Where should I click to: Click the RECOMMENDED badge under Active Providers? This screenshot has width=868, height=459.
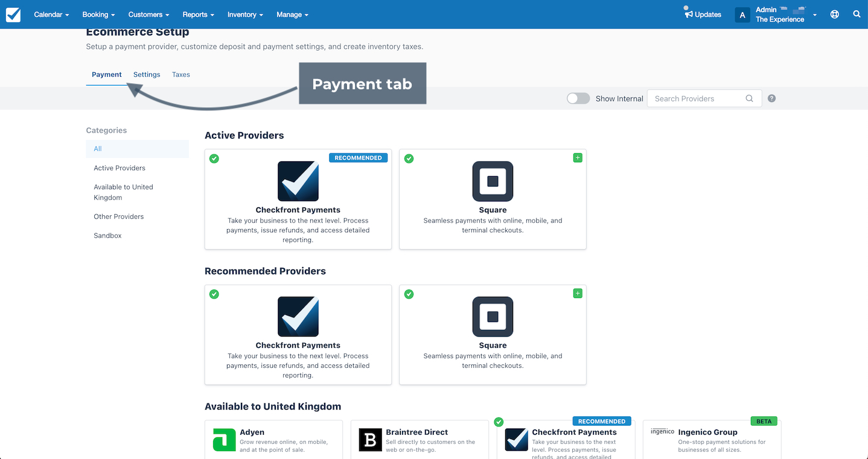point(359,158)
